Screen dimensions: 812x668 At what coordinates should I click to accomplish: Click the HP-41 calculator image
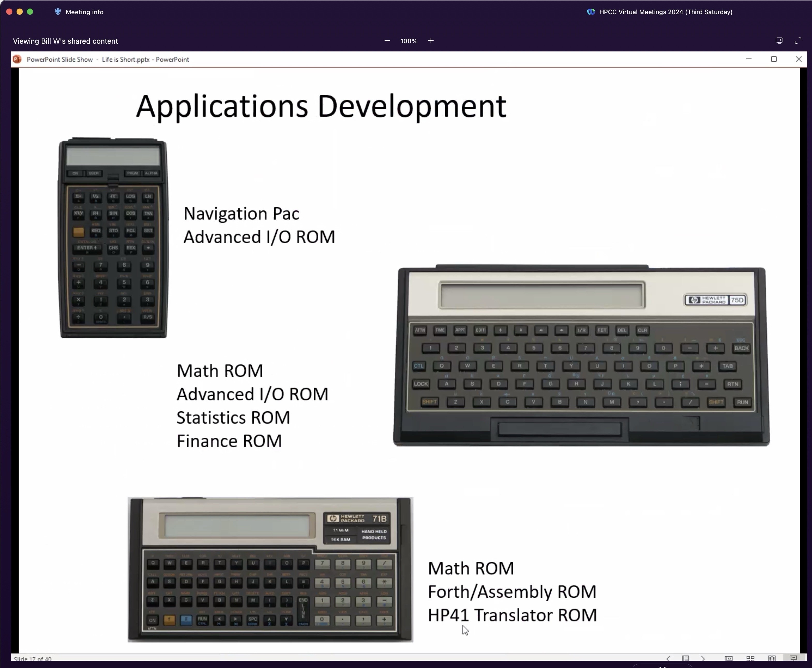click(x=113, y=238)
